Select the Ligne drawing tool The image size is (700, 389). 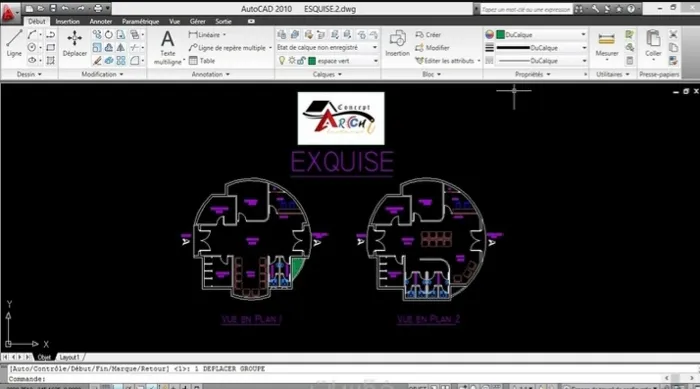pos(14,42)
